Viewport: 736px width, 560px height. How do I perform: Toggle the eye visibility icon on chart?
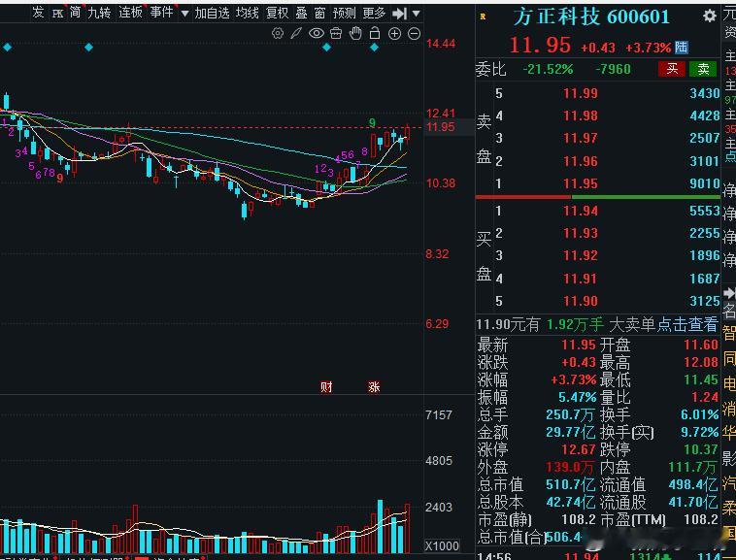(317, 33)
